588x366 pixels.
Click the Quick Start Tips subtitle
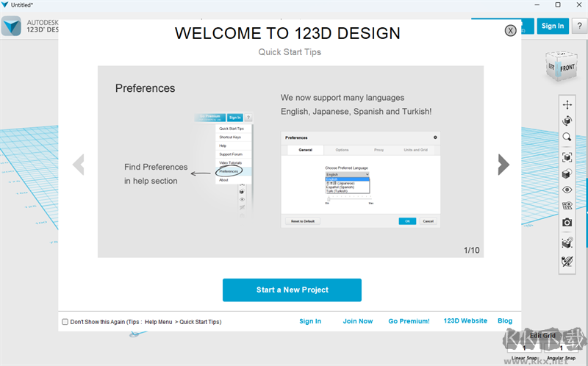pyautogui.click(x=290, y=52)
